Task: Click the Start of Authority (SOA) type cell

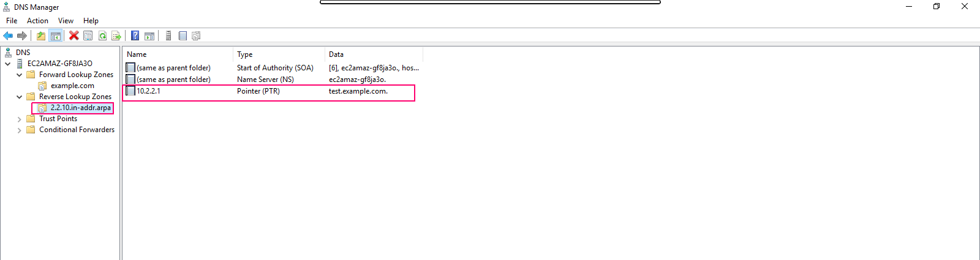Action: (x=275, y=68)
